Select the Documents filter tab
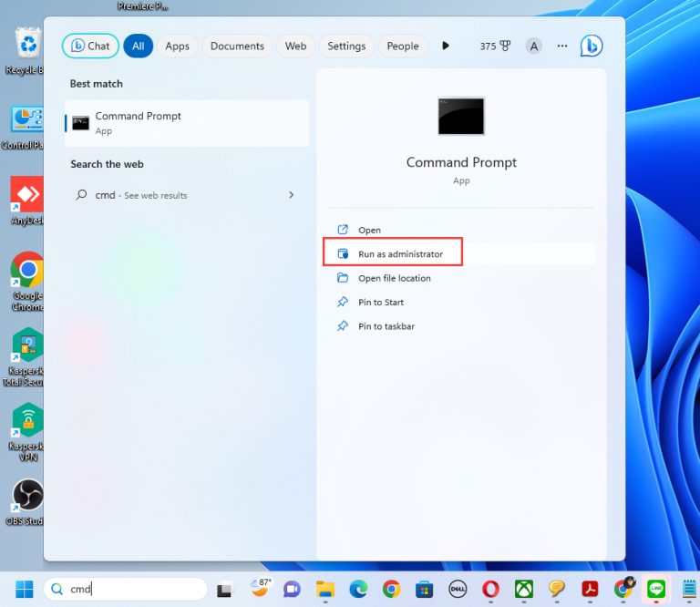The width and height of the screenshot is (700, 607). click(x=237, y=46)
